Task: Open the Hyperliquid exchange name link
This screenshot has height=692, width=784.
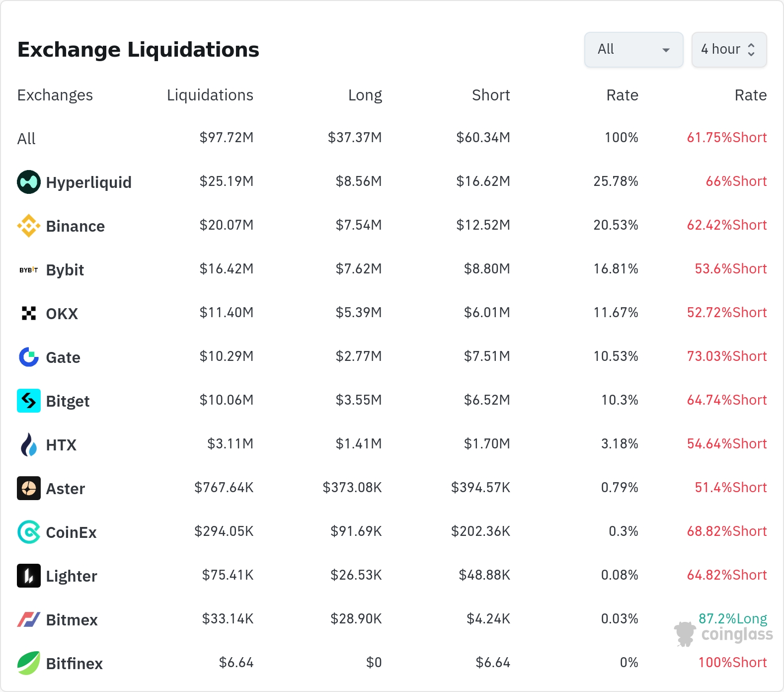Action: coord(88,182)
